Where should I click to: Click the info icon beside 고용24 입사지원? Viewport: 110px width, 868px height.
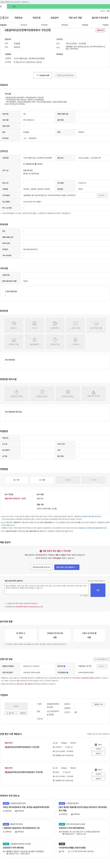coord(96,633)
